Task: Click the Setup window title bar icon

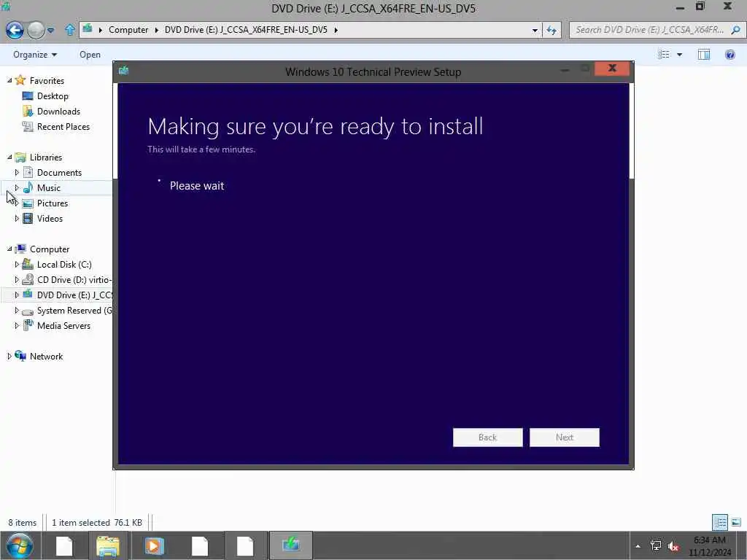Action: [x=124, y=71]
